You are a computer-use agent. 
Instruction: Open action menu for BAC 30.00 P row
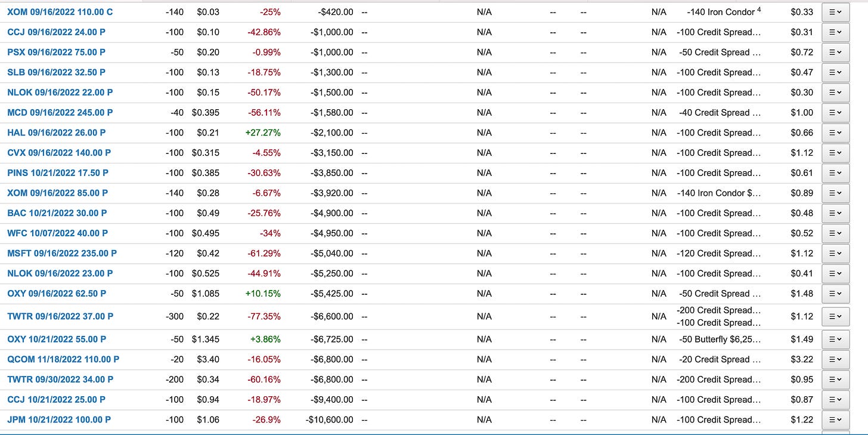point(835,213)
